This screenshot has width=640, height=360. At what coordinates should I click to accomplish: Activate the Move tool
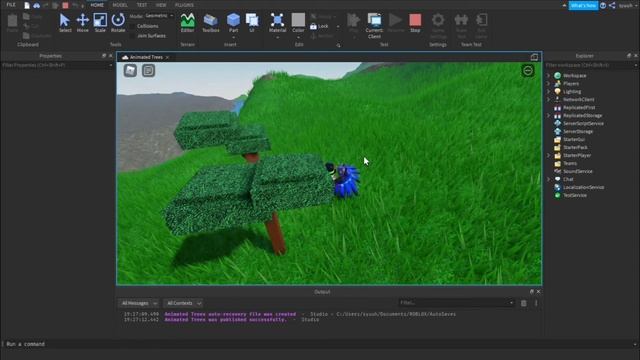[82, 22]
